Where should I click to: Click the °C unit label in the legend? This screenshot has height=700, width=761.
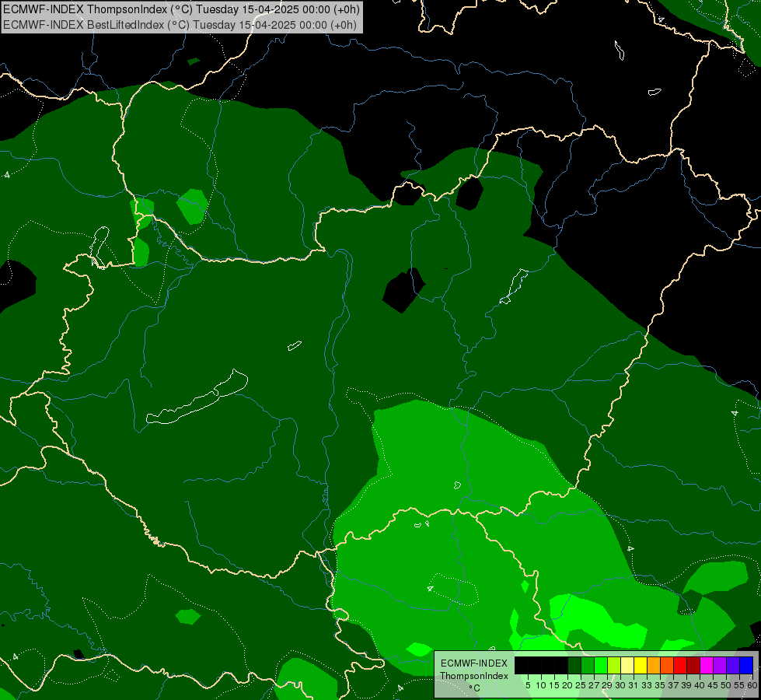pos(474,688)
